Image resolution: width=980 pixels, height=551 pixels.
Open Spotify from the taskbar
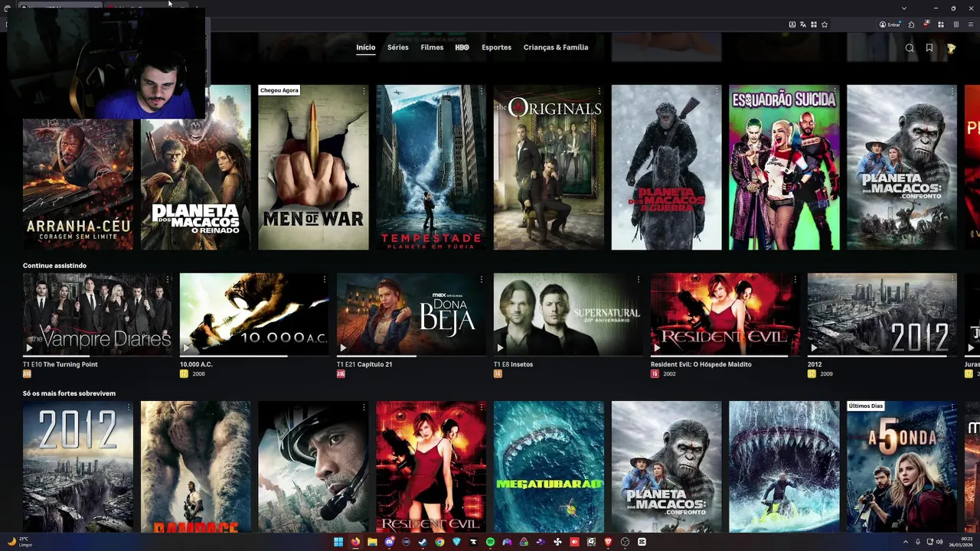tap(490, 542)
